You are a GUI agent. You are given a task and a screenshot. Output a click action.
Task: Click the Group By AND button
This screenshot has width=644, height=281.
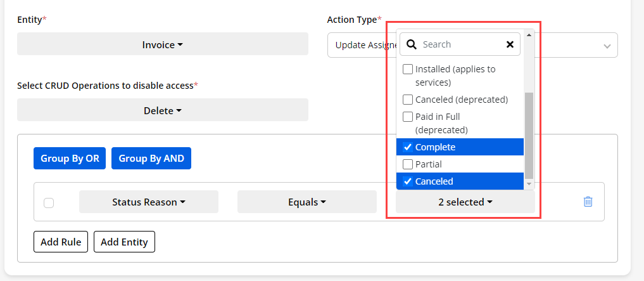click(151, 159)
